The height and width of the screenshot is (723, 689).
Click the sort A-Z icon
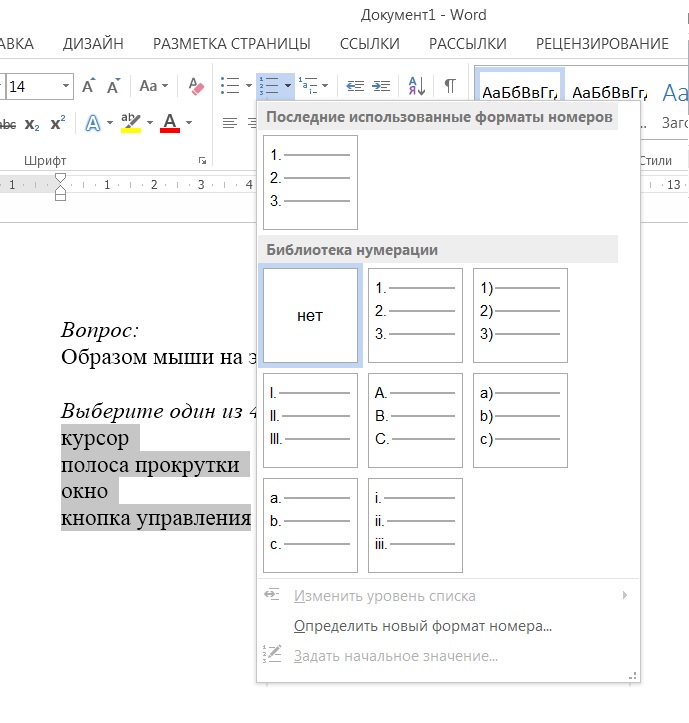coord(416,87)
